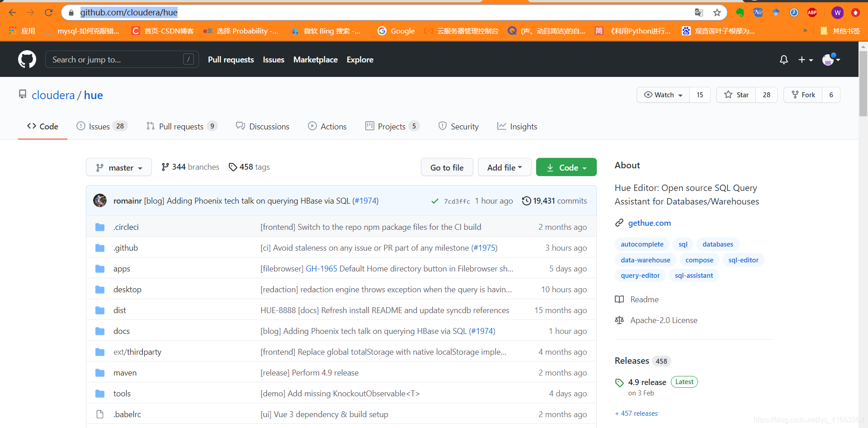868x428 pixels.
Task: Open the hue repository link
Action: point(94,95)
